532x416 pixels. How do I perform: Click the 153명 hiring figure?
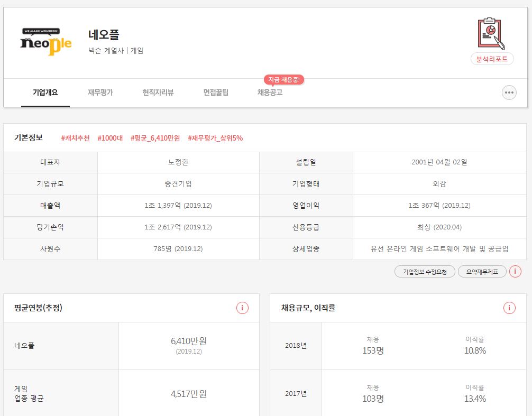point(373,350)
